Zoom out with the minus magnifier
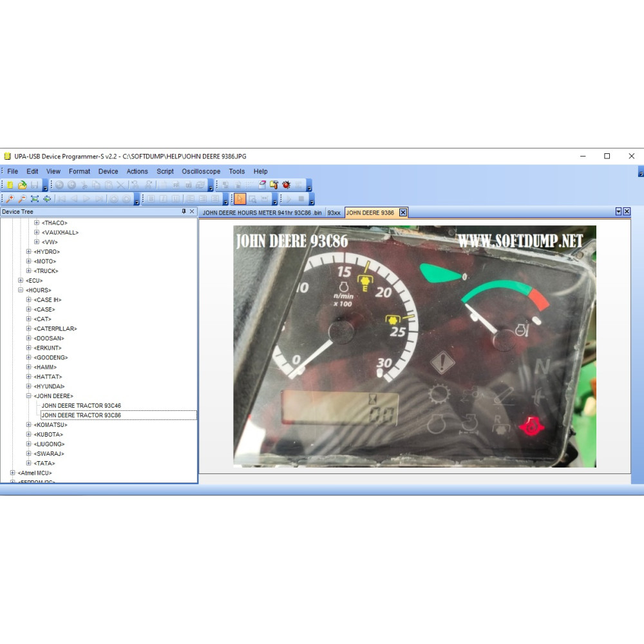The image size is (644, 644). (x=22, y=199)
